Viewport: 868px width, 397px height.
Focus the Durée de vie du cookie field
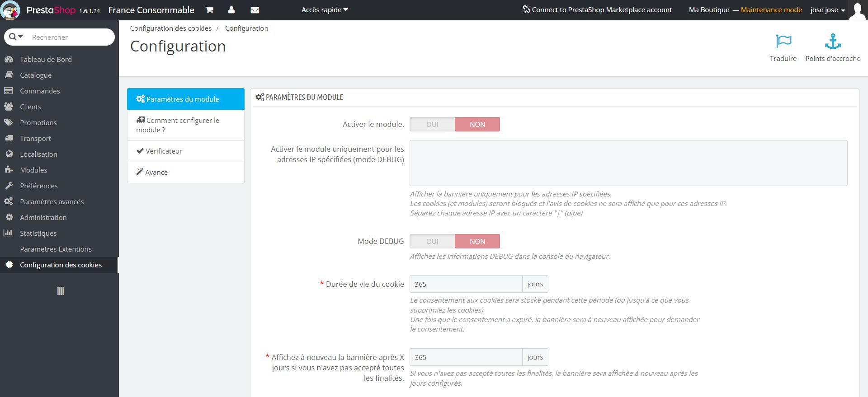[x=466, y=284]
